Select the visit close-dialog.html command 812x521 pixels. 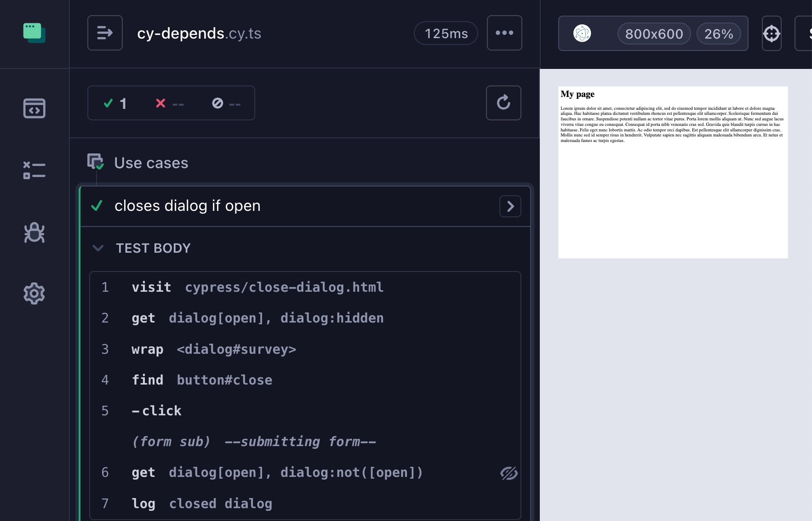coord(305,288)
